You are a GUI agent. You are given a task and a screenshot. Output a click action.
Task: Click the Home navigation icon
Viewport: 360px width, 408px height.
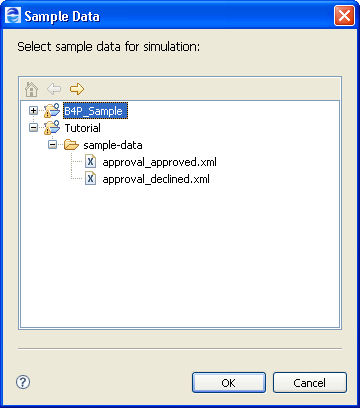point(32,89)
